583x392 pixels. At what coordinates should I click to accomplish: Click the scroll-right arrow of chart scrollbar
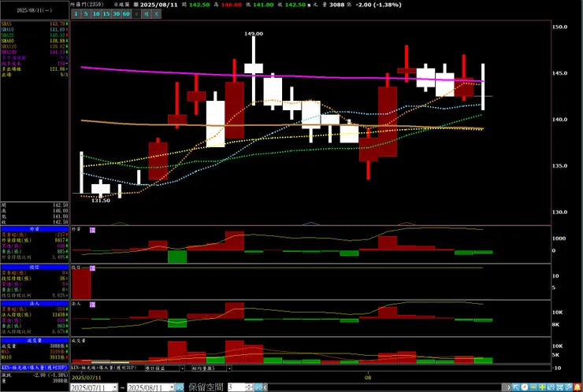point(509,387)
